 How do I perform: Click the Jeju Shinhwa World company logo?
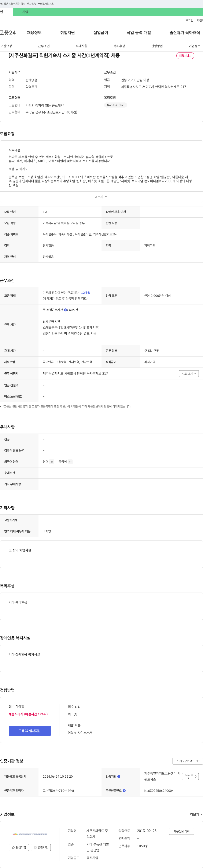[x=30, y=834]
